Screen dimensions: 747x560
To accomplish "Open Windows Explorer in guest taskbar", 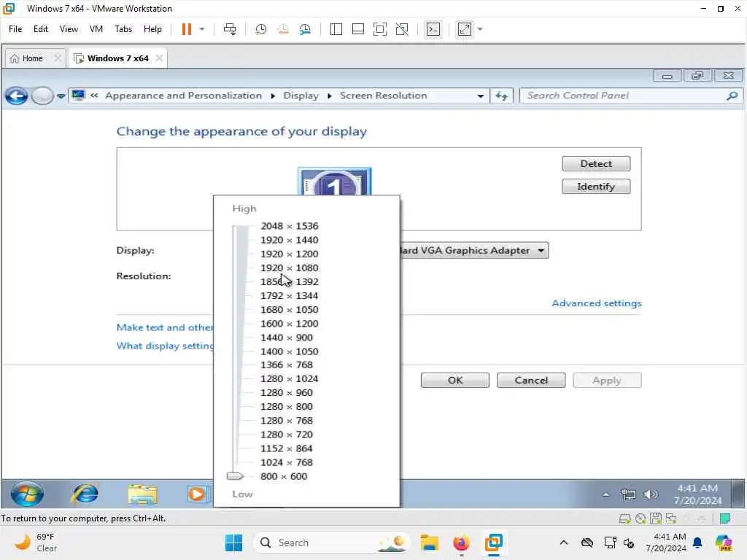I will (x=142, y=494).
